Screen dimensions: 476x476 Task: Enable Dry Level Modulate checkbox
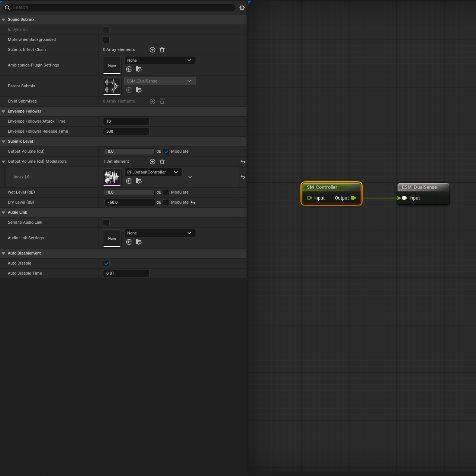click(166, 203)
